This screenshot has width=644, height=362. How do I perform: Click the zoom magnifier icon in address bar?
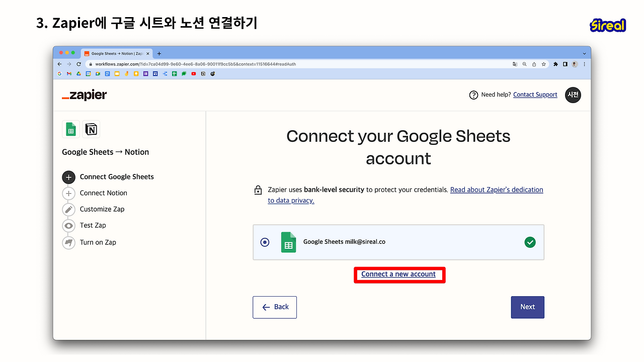coord(524,64)
